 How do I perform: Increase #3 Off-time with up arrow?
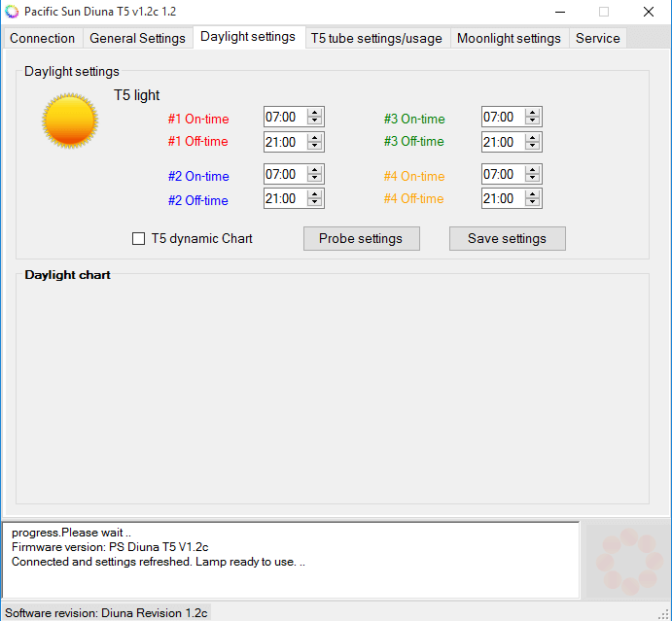(x=532, y=137)
